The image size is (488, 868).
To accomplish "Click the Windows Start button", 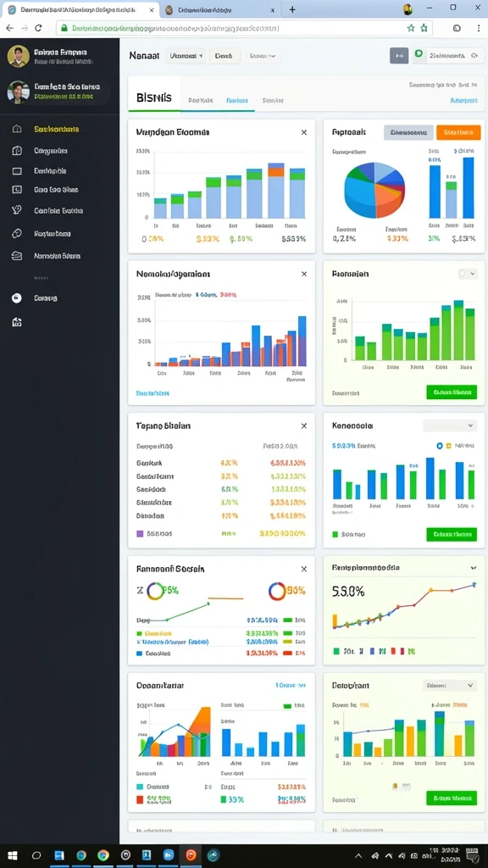I will point(12,855).
